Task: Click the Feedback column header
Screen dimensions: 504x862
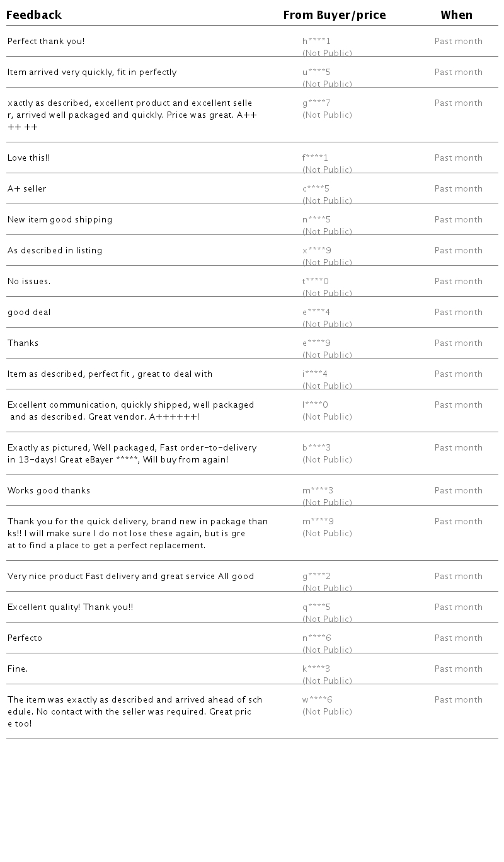Action: (34, 15)
